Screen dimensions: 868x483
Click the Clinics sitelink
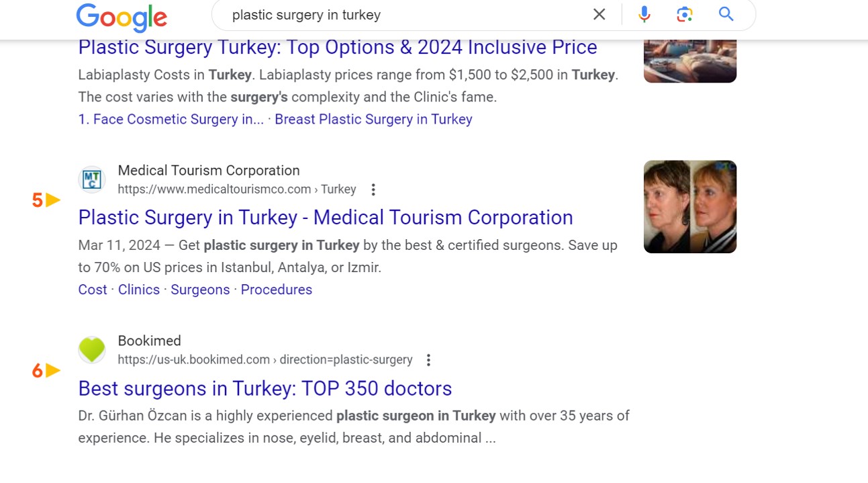tap(138, 289)
